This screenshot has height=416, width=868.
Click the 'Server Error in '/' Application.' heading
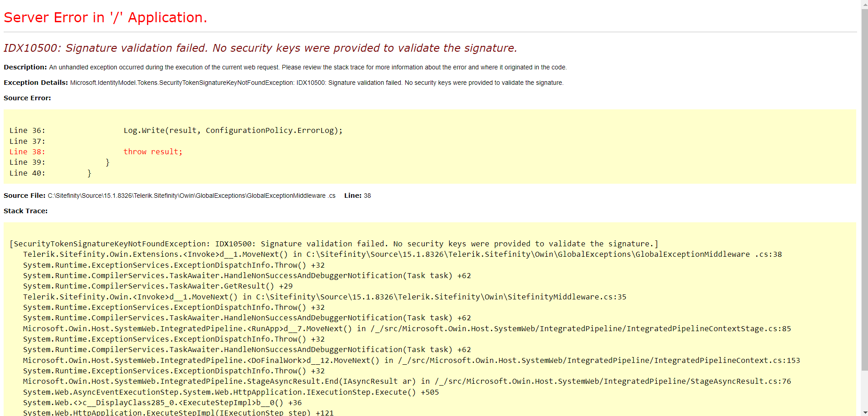[x=105, y=18]
